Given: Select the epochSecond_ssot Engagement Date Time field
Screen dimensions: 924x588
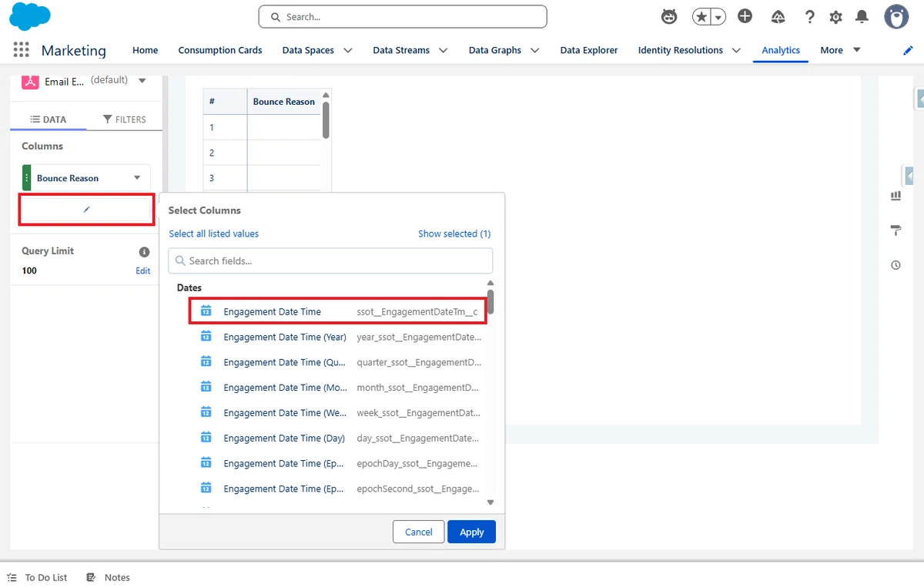Looking at the screenshot, I should tap(338, 489).
